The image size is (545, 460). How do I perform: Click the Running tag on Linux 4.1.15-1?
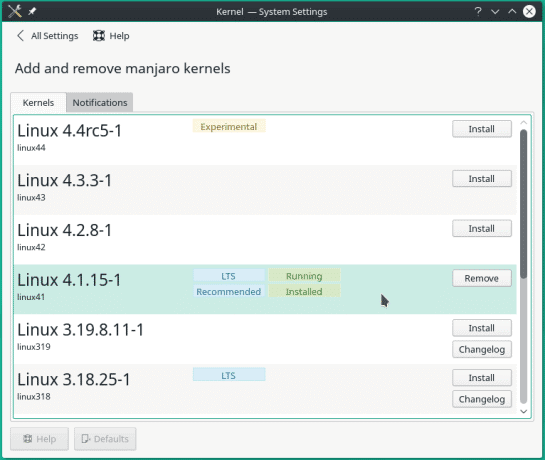tap(304, 276)
